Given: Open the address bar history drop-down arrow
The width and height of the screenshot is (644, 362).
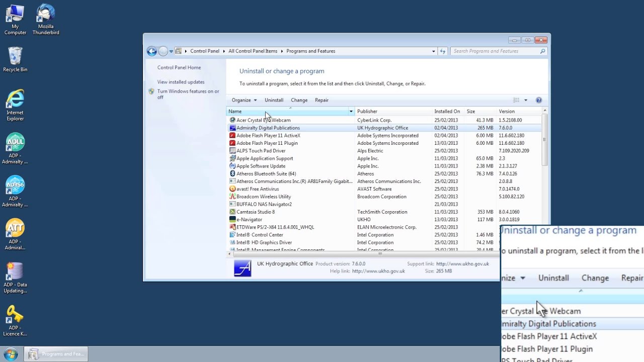Looking at the screenshot, I should pos(433,51).
